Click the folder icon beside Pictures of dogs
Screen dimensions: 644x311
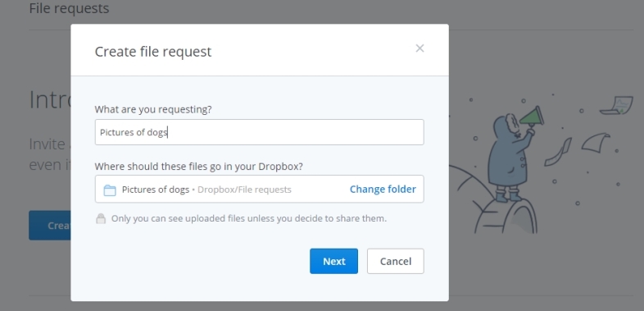110,190
